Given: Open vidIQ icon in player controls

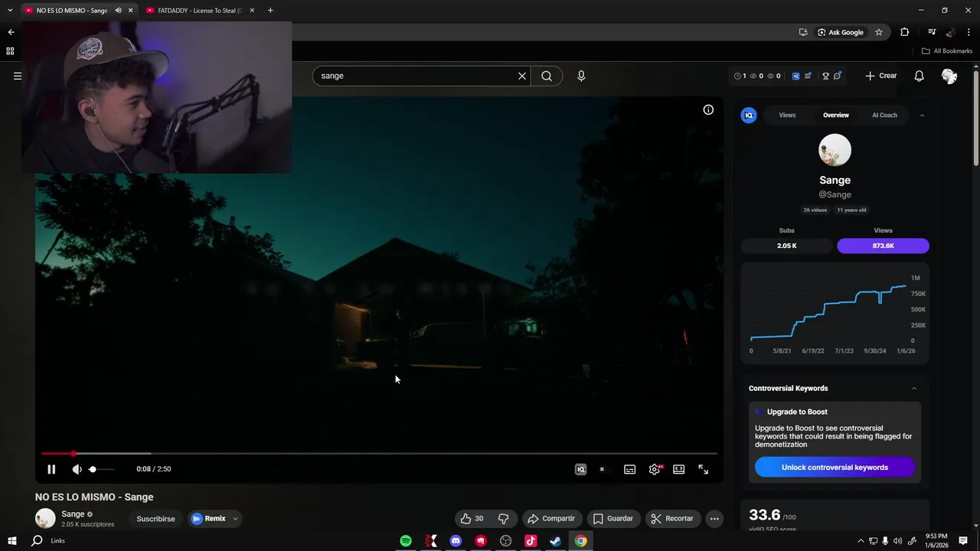Looking at the screenshot, I should coord(580,469).
